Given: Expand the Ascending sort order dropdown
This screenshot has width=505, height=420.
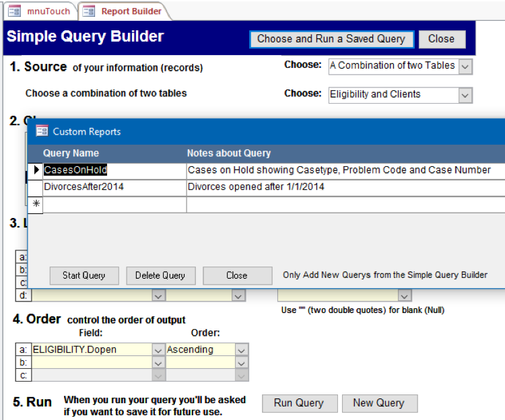Looking at the screenshot, I should click(x=240, y=350).
